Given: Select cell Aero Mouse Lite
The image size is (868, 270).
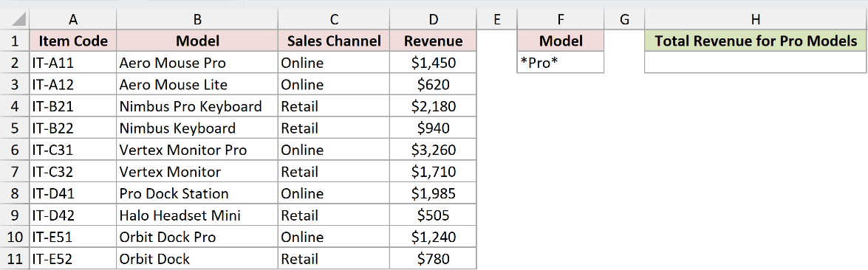Looking at the screenshot, I should [x=197, y=85].
